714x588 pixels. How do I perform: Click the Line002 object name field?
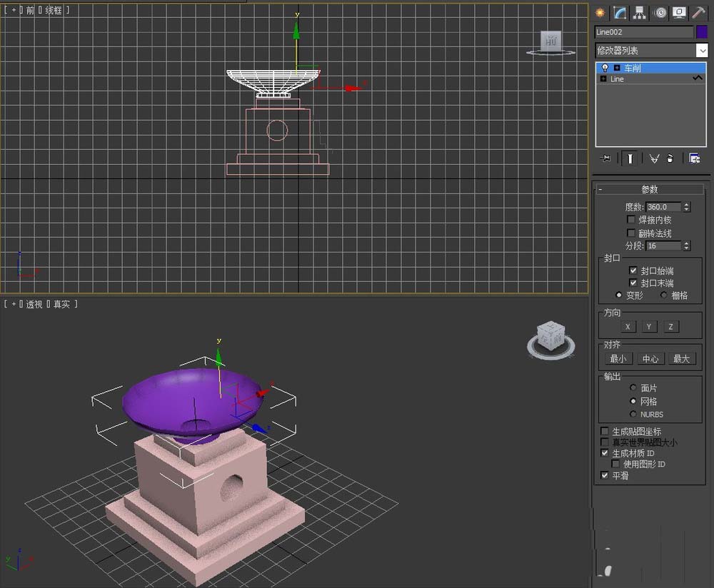644,32
